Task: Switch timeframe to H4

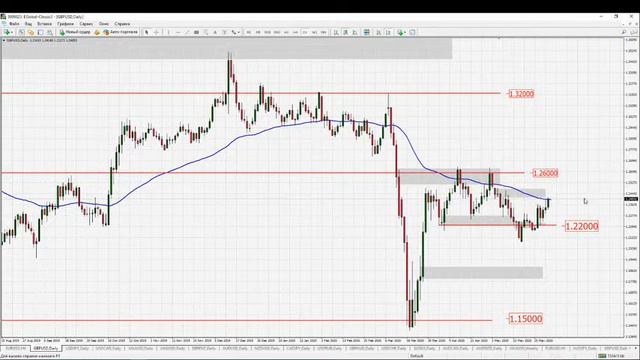Action: point(296,32)
